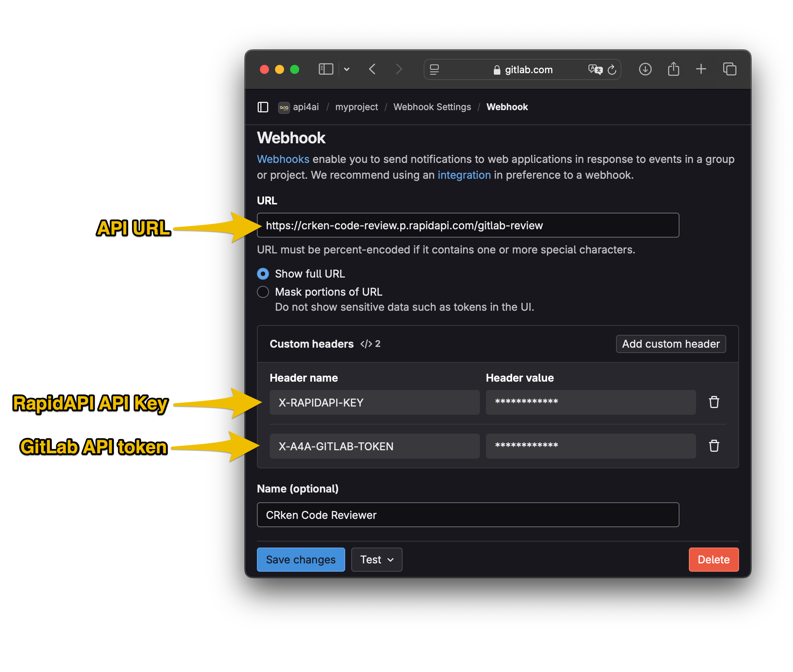Open the Test dropdown
Viewport: 793px width, 672px height.
(x=376, y=560)
